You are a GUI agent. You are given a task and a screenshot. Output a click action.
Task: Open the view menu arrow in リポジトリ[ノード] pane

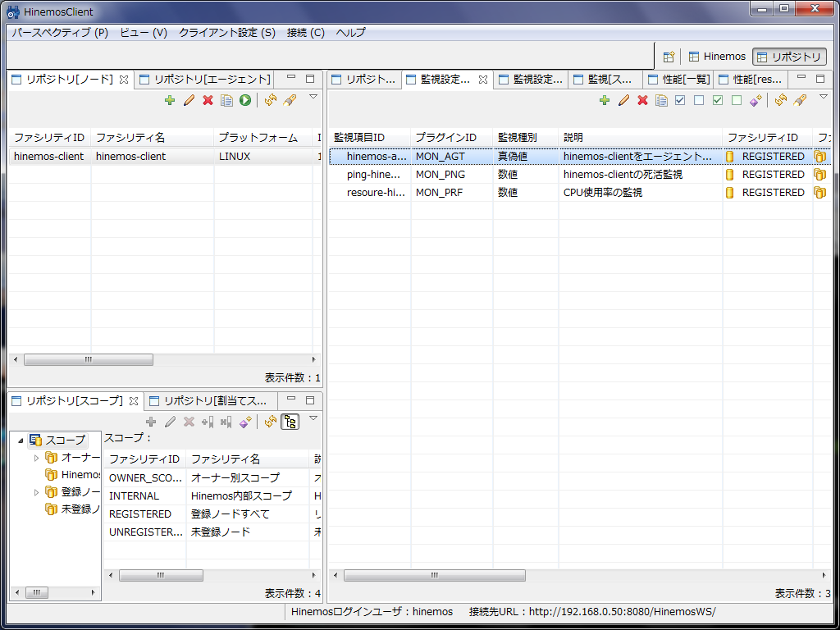click(314, 97)
